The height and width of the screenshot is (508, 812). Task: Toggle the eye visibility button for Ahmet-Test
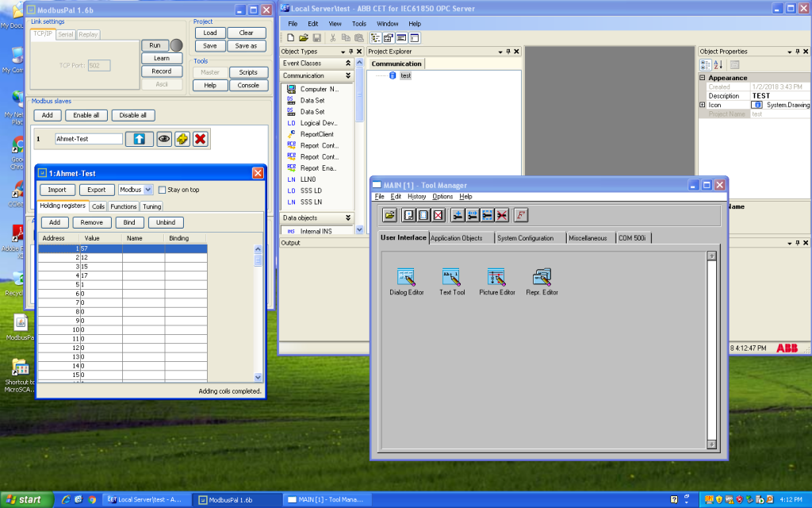pyautogui.click(x=164, y=139)
